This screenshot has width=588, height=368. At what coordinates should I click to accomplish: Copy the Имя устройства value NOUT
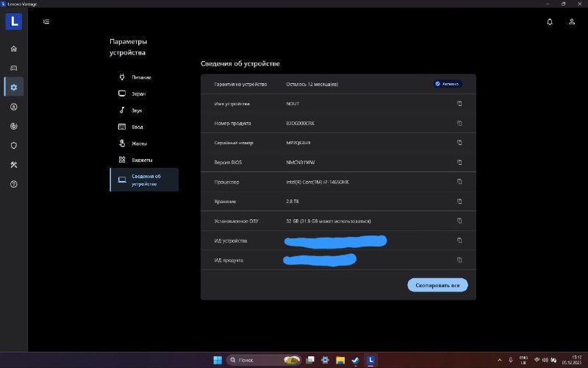(x=459, y=104)
